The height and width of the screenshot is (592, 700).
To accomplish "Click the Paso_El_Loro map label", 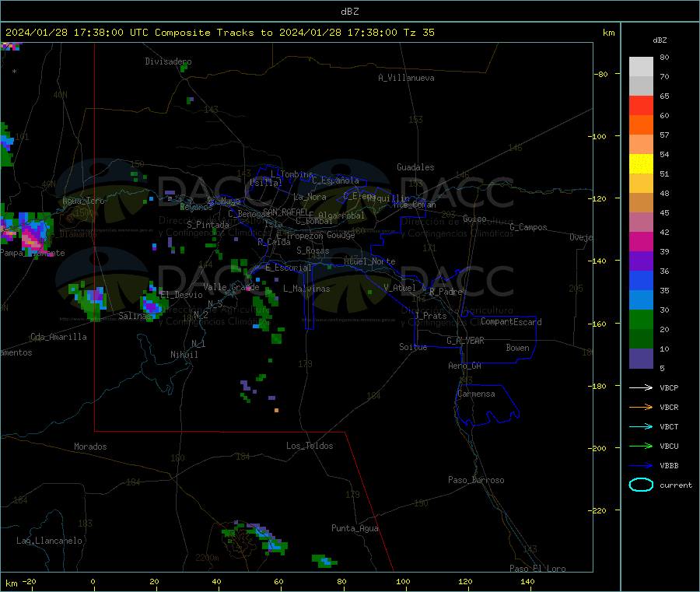I will coord(538,569).
